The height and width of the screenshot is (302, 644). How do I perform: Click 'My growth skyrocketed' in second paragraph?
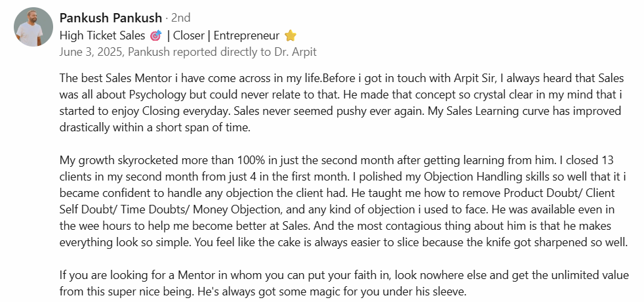[115, 162]
